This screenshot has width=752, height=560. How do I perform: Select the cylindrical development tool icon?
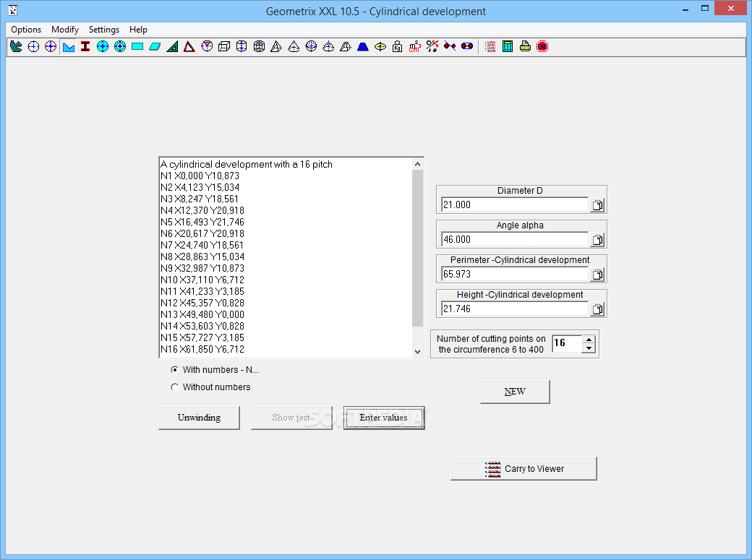pyautogui.click(x=69, y=46)
